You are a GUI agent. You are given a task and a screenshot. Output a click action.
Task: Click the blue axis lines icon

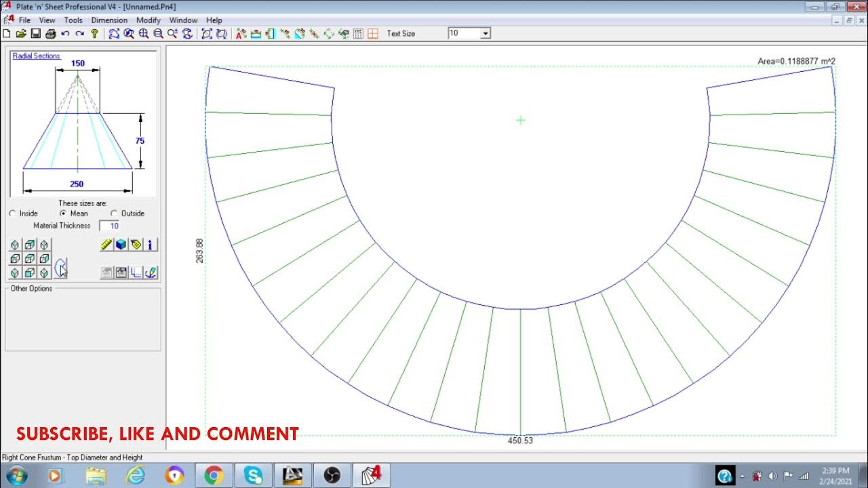(x=136, y=272)
